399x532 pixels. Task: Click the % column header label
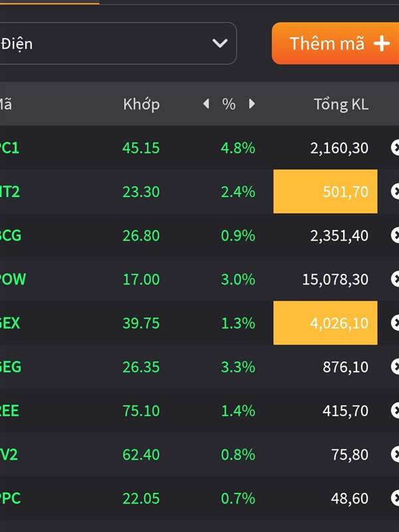tap(229, 104)
